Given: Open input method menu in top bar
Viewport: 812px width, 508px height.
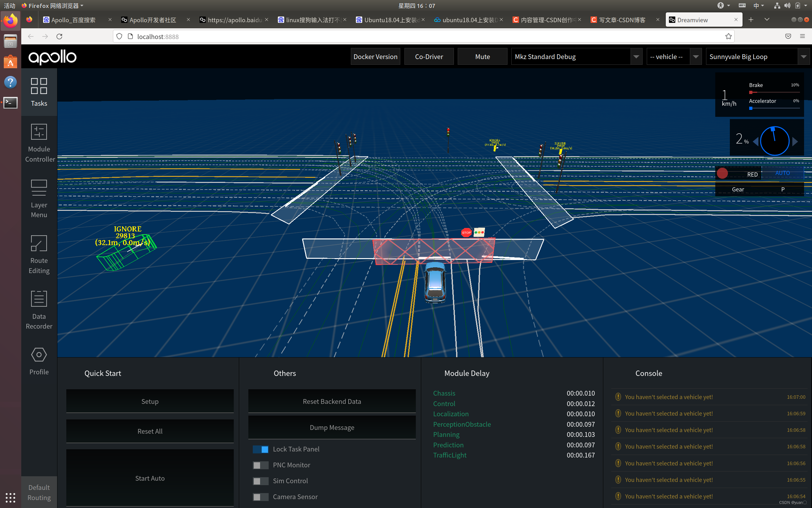Looking at the screenshot, I should [759, 5].
